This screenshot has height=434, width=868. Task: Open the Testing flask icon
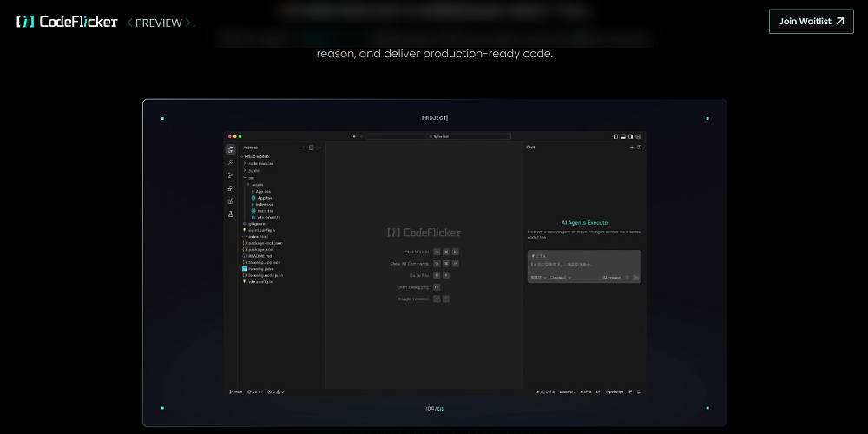(230, 214)
